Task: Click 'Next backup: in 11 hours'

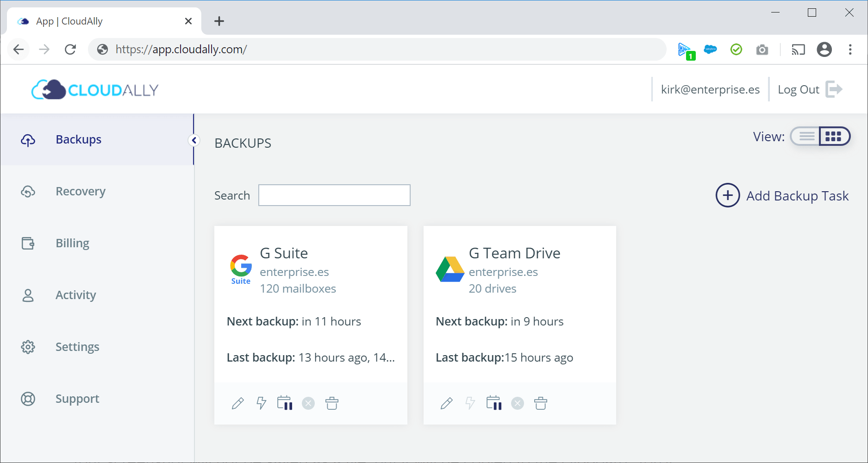Action: point(294,321)
